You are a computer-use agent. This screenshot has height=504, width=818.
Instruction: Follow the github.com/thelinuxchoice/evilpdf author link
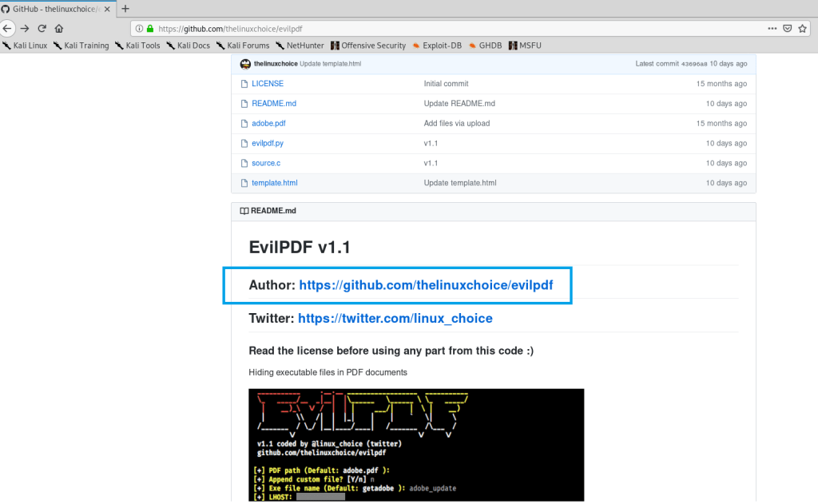click(x=427, y=285)
